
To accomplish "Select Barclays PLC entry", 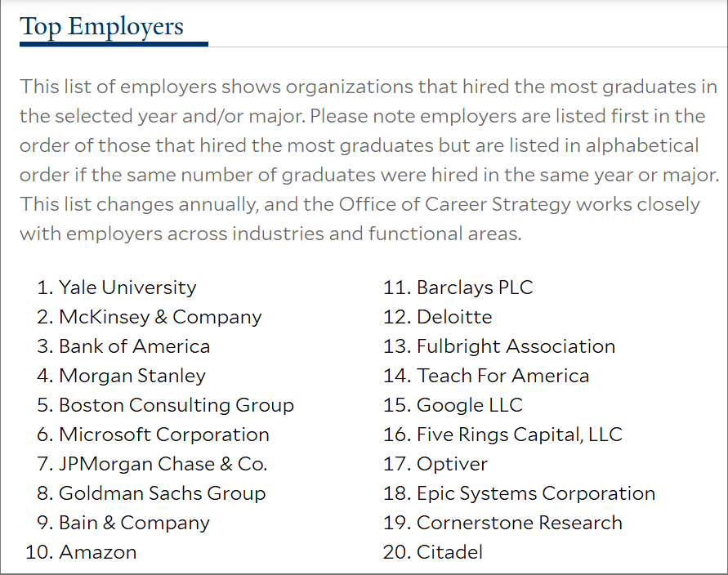I will coord(475,287).
